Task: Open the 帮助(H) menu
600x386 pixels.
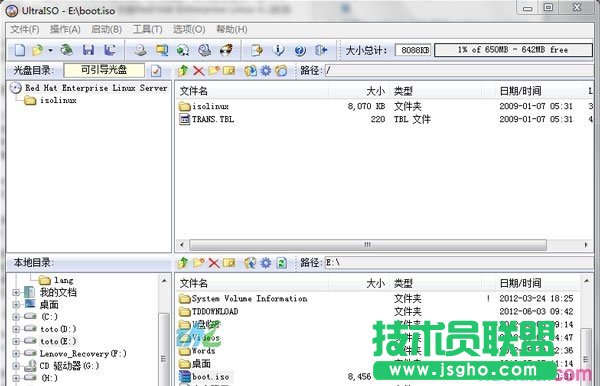Action: pyautogui.click(x=232, y=29)
